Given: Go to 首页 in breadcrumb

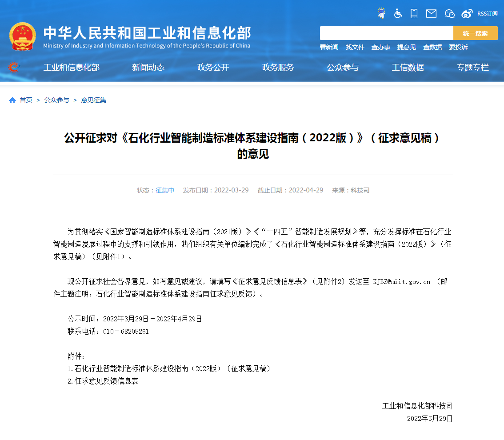Looking at the screenshot, I should click(x=26, y=100).
